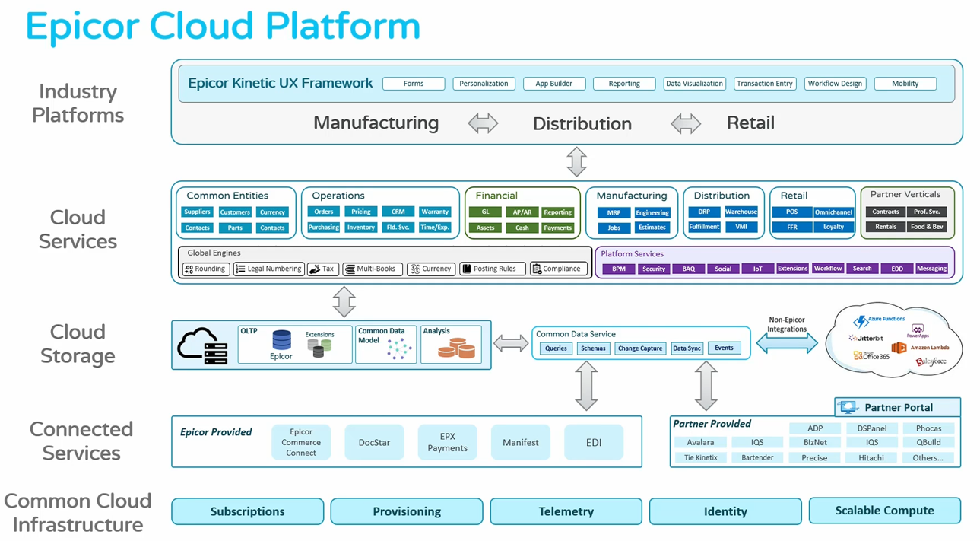Click the Multi-Books icon
Viewport: 980px width, 541px height.
350,269
